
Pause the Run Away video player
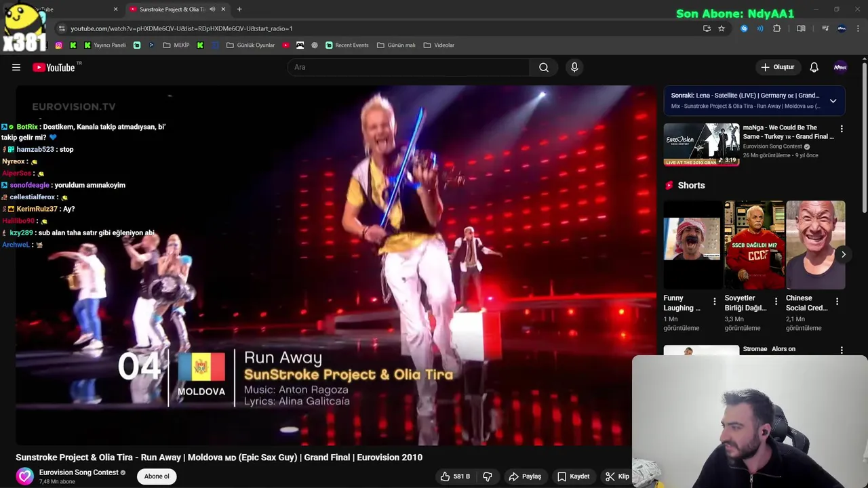pyautogui.click(x=336, y=266)
